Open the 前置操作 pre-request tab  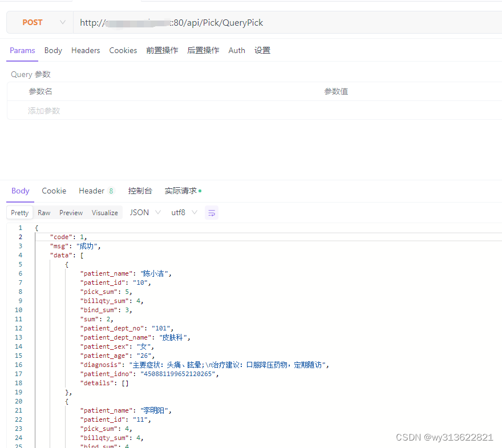click(163, 50)
